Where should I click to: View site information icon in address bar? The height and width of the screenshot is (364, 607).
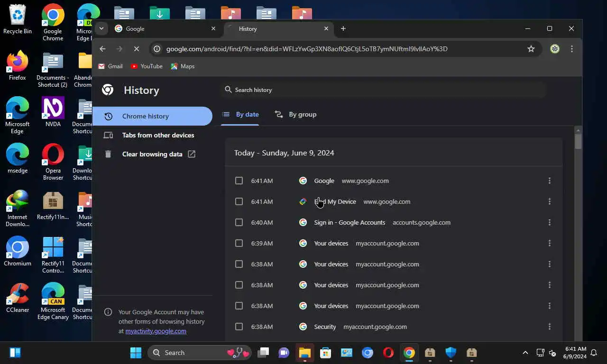coord(157,49)
